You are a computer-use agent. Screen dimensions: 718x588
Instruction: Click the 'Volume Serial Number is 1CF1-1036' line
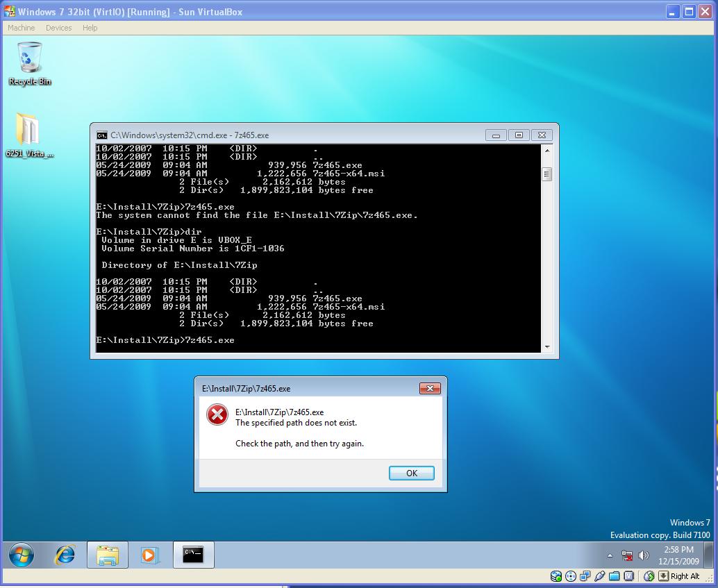pyautogui.click(x=193, y=249)
